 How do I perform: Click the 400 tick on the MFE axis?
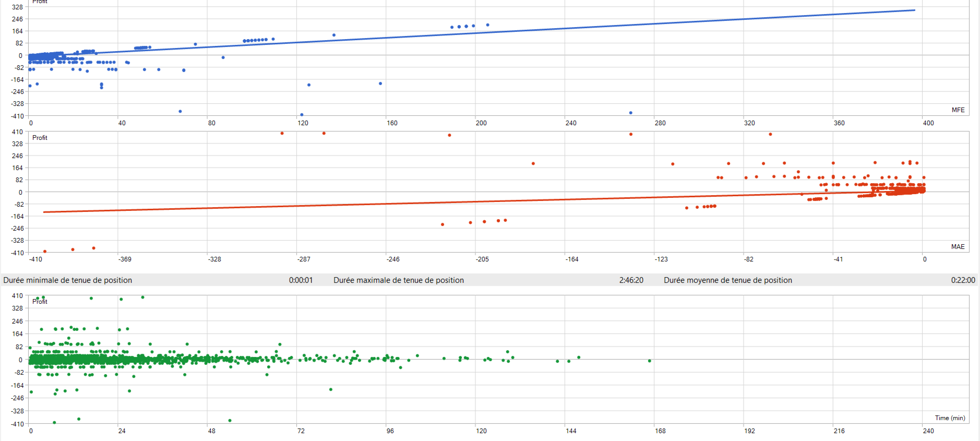pyautogui.click(x=928, y=123)
